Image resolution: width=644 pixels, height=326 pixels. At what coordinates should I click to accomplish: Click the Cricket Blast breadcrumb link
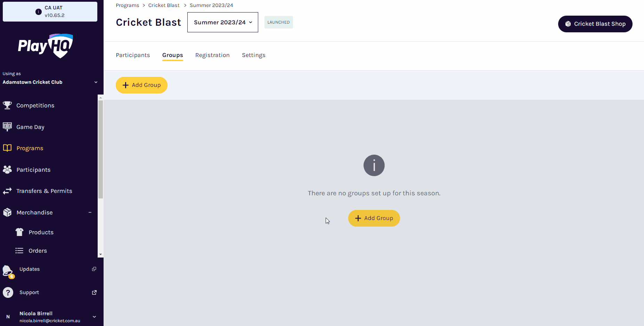[164, 5]
